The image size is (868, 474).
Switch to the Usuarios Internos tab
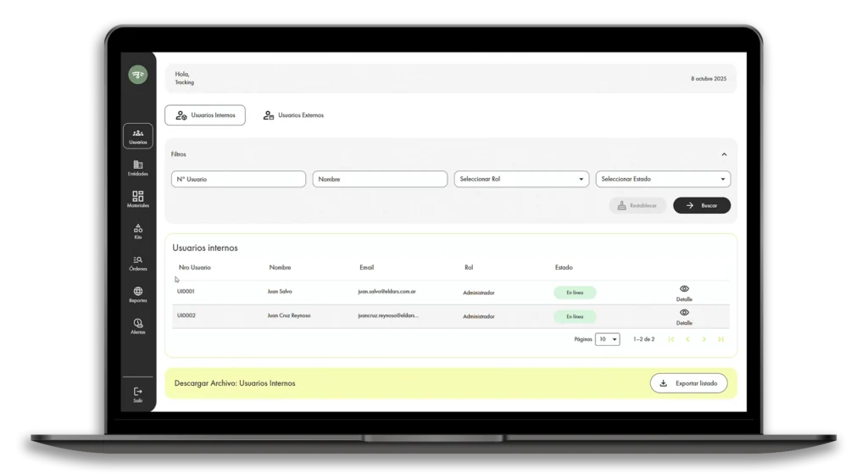click(205, 115)
